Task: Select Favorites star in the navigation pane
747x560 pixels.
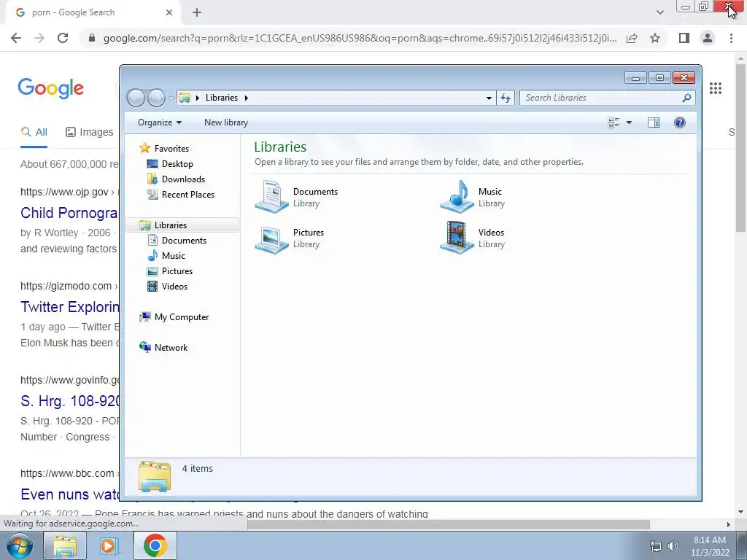Action: pyautogui.click(x=145, y=148)
